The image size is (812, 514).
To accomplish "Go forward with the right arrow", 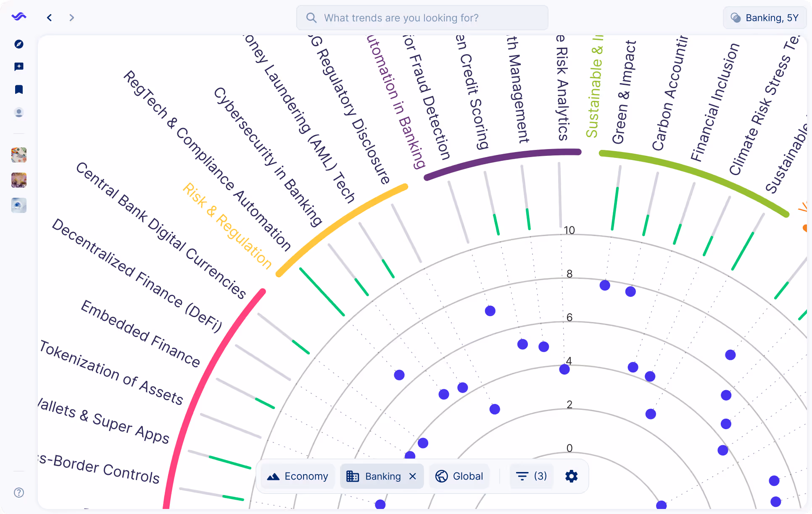I will click(x=71, y=18).
